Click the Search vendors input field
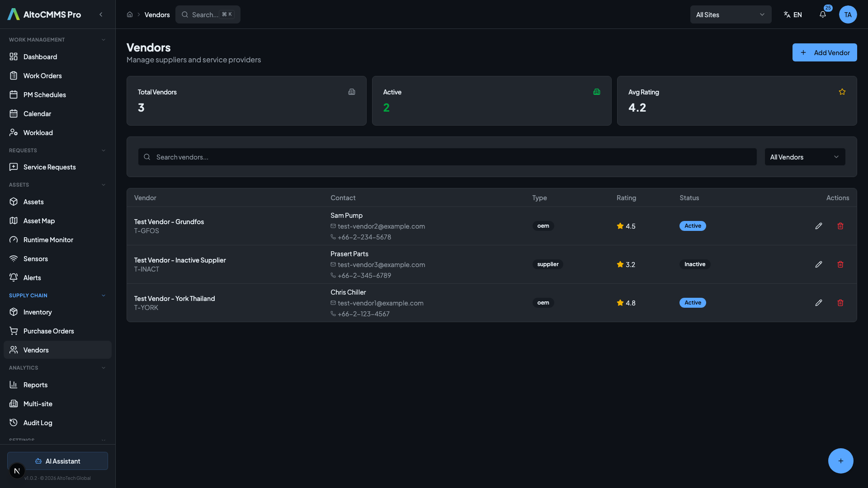The height and width of the screenshot is (488, 868). [448, 157]
